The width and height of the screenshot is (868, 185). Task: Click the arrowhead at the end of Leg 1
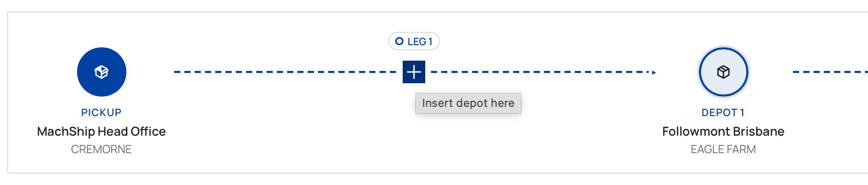coord(654,72)
